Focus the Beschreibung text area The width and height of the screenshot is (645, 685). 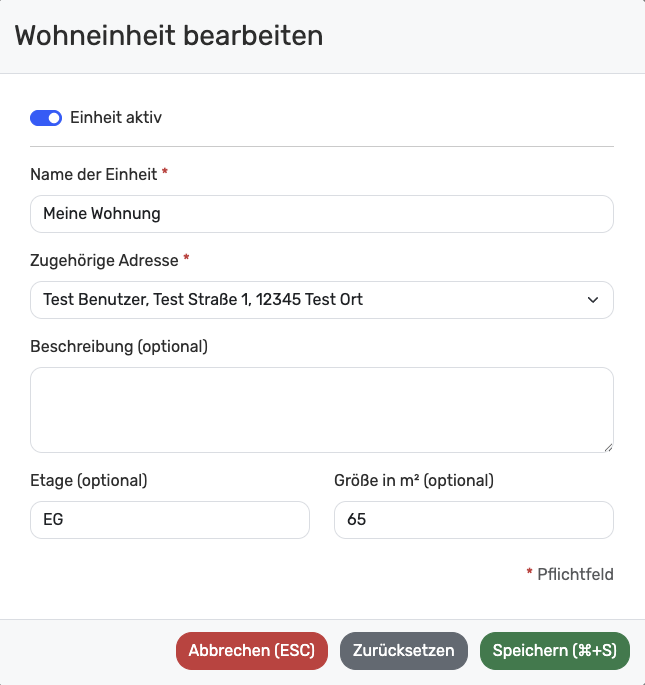321,409
